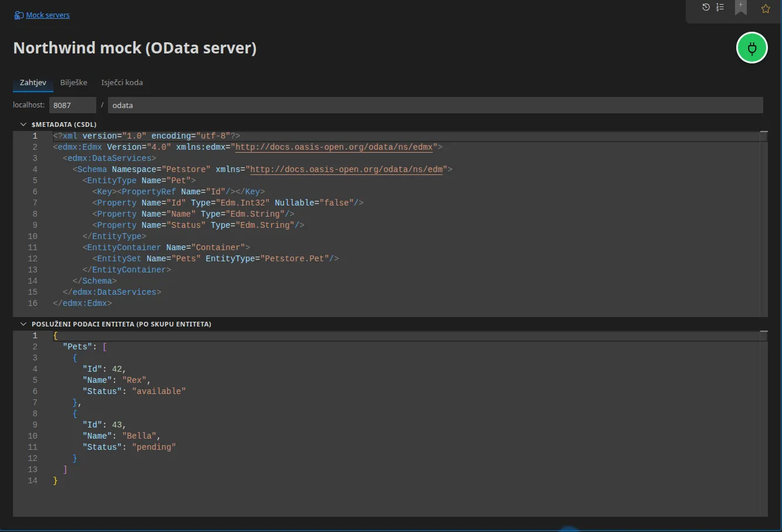The height and width of the screenshot is (532, 782).
Task: Click Property Name="Name" line in metadata
Action: [193, 214]
